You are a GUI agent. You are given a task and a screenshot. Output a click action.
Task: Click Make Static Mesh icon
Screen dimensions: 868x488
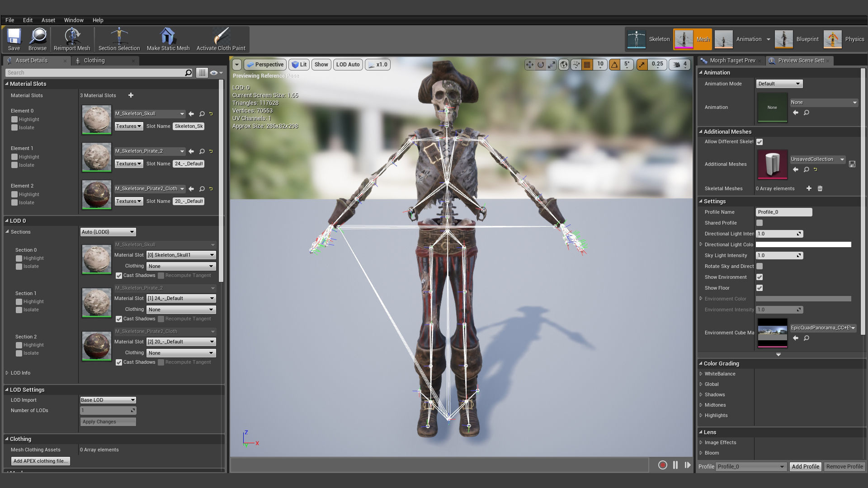pos(168,39)
